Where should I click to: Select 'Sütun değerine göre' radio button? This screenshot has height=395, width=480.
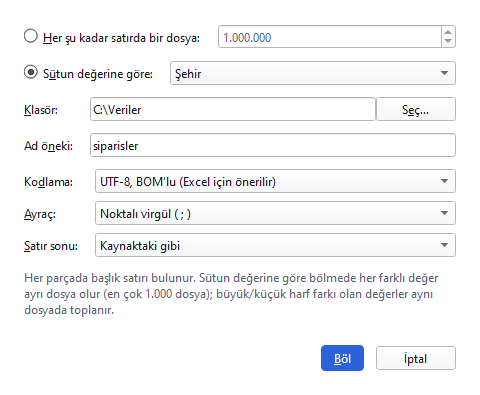31,72
